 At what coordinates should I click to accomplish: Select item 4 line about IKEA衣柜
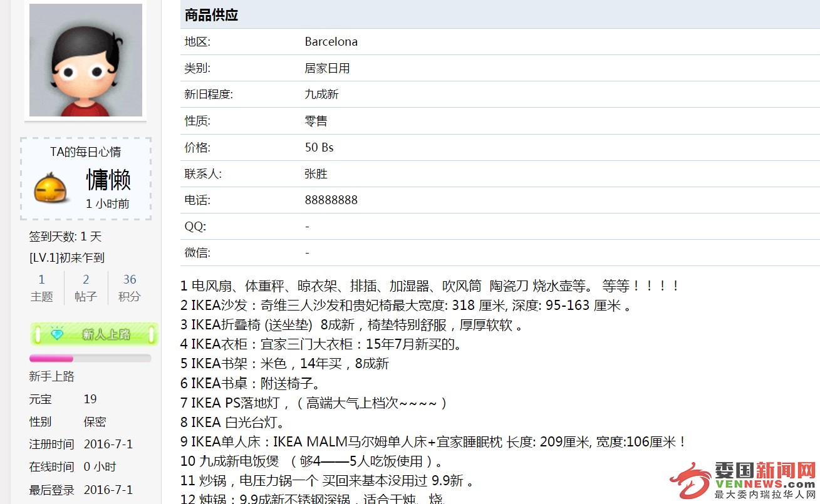pos(322,344)
